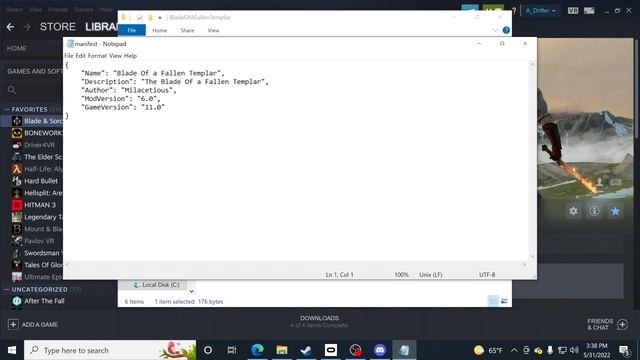Open Notepad's Help menu

130,56
